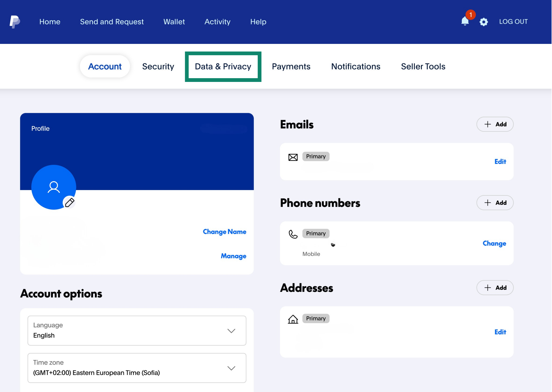Select Wallet in the top navigation
552x392 pixels.
point(174,22)
